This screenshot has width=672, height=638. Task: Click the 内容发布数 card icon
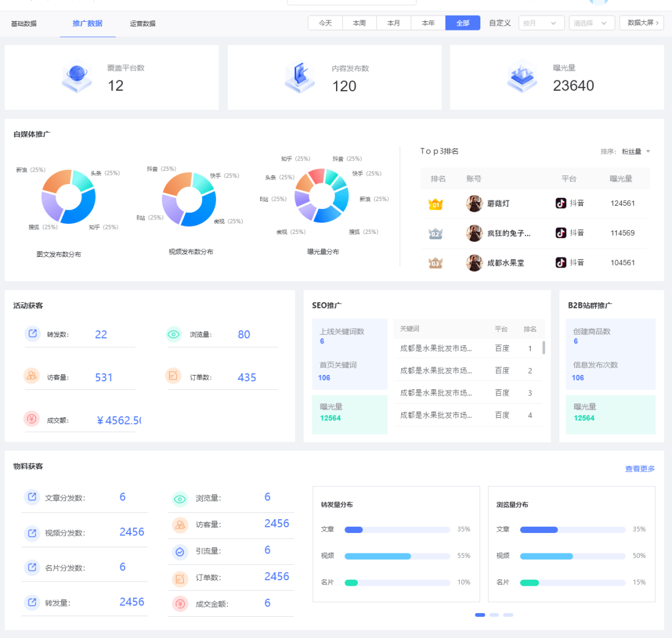299,76
